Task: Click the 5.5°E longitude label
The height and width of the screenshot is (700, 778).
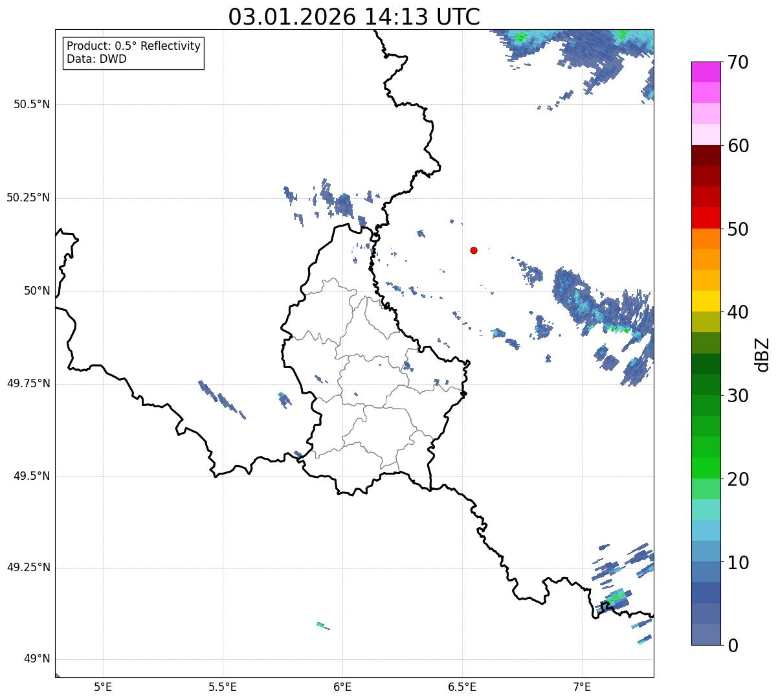Action: click(223, 687)
